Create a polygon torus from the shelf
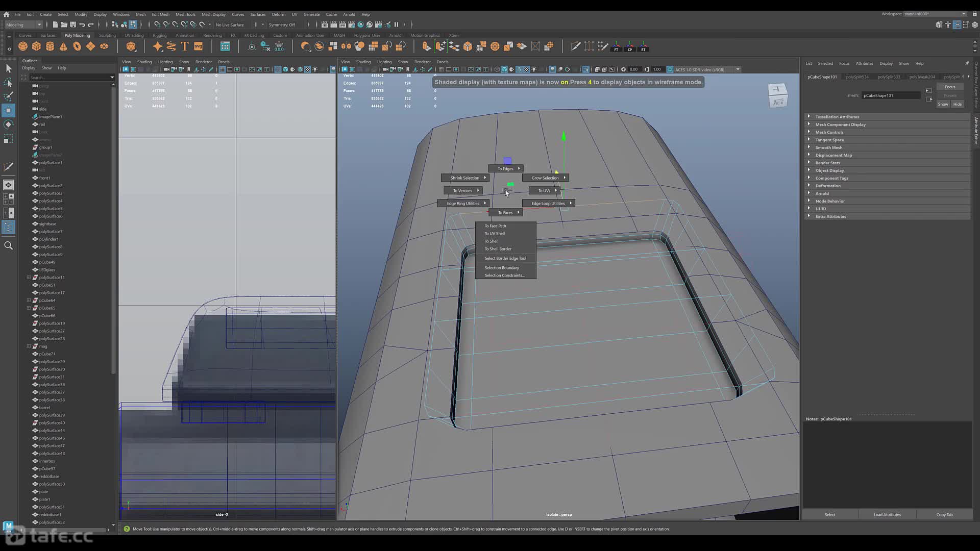 click(77, 46)
